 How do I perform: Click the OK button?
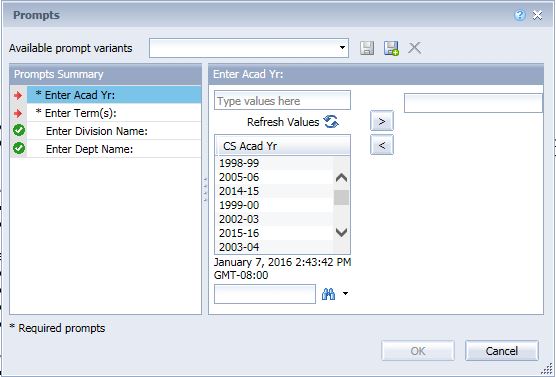click(x=418, y=351)
